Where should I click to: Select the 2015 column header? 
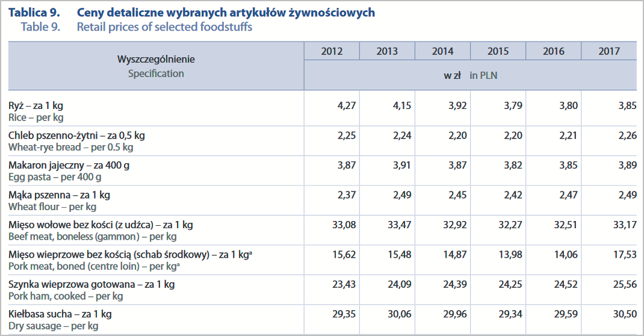tap(498, 51)
